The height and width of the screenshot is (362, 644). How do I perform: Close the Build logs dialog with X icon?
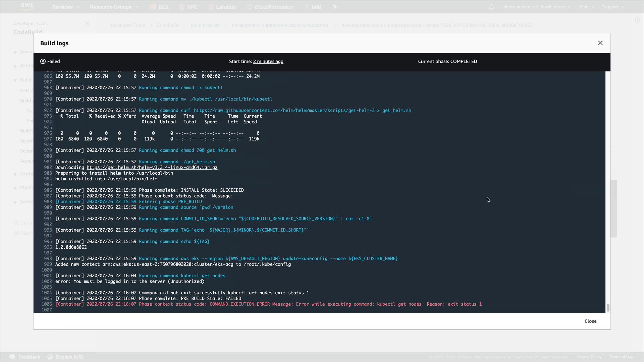point(600,43)
